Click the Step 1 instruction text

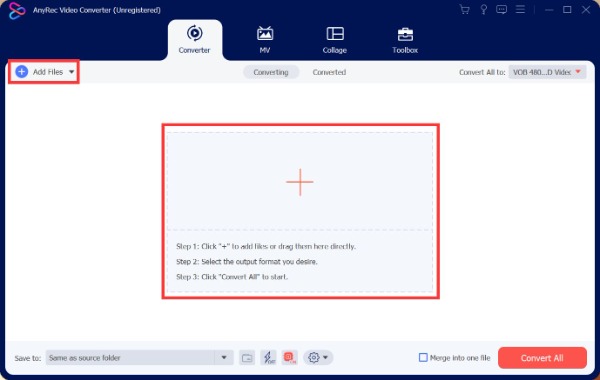coord(266,246)
